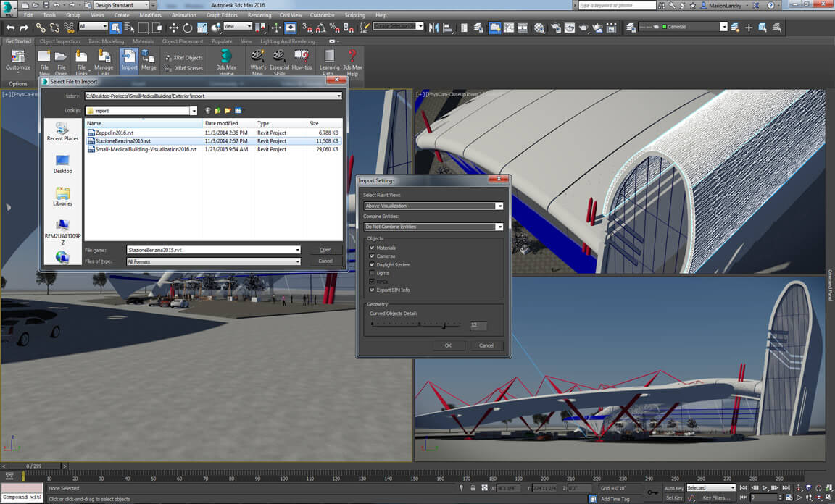Uncheck the Materials checkbox

[373, 248]
